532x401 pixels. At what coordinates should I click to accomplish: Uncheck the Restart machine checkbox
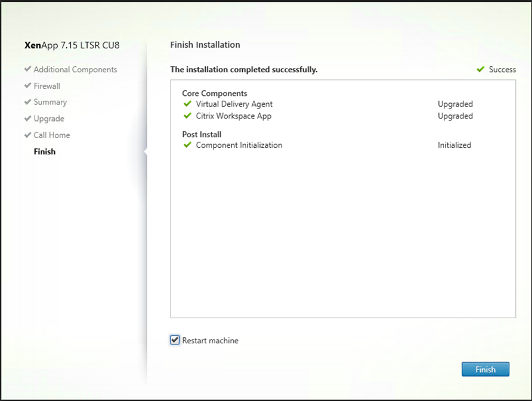pos(175,340)
